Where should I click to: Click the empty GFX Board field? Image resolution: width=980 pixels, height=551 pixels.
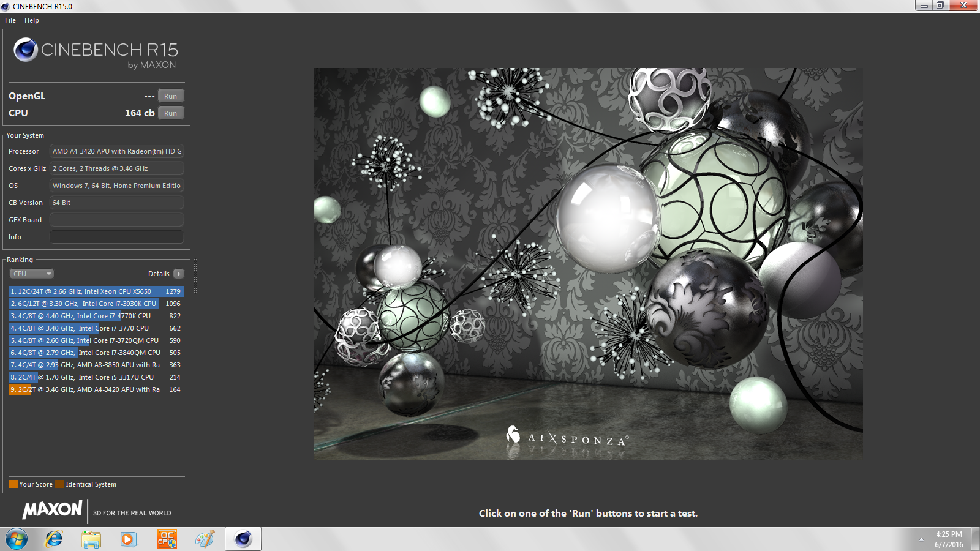tap(116, 220)
